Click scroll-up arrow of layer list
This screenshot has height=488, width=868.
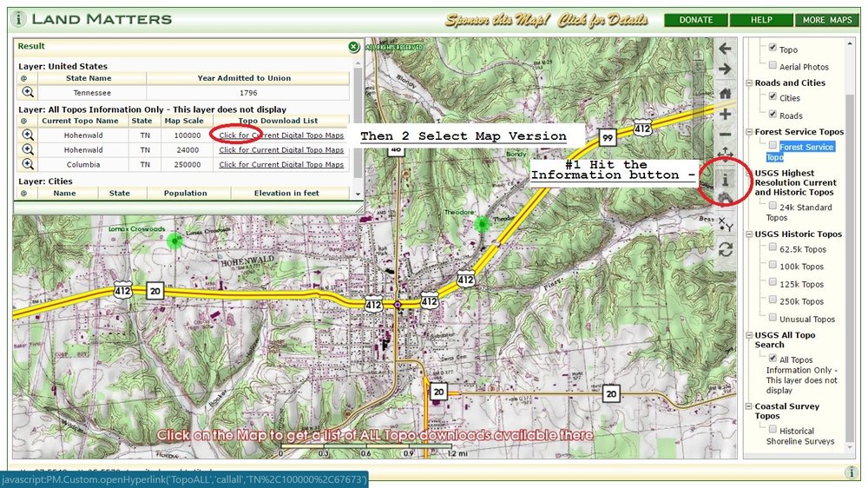(850, 43)
